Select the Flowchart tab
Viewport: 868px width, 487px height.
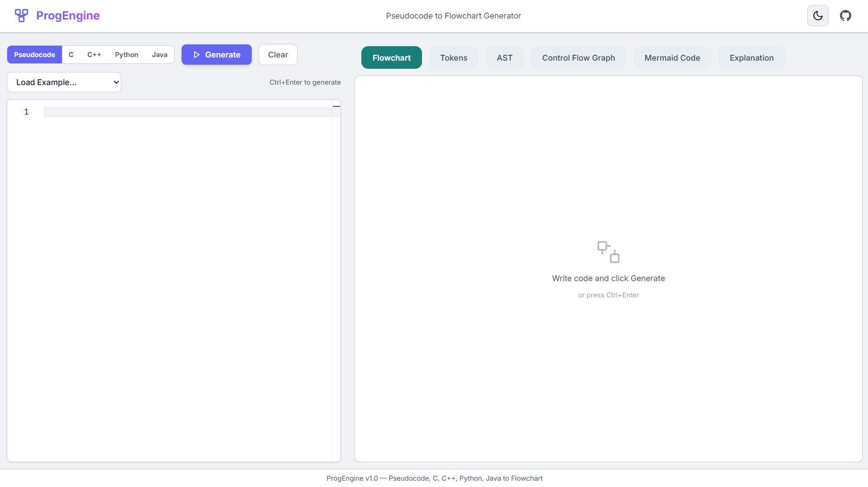(x=391, y=58)
